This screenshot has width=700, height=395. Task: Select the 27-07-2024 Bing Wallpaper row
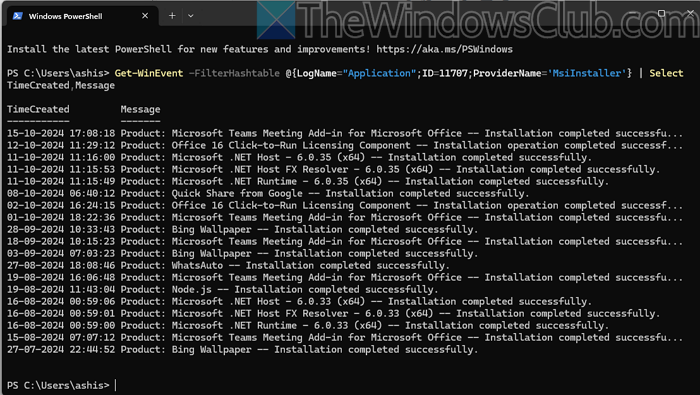click(242, 350)
